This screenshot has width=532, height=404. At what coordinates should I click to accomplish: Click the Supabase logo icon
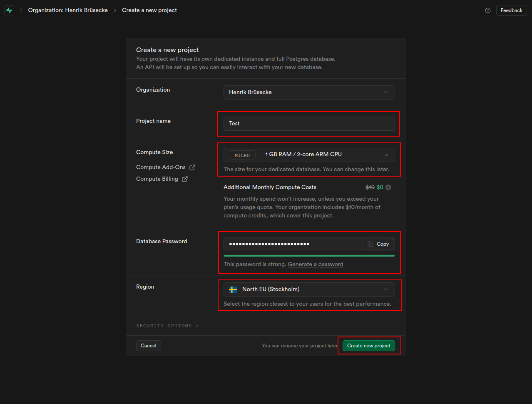point(9,10)
